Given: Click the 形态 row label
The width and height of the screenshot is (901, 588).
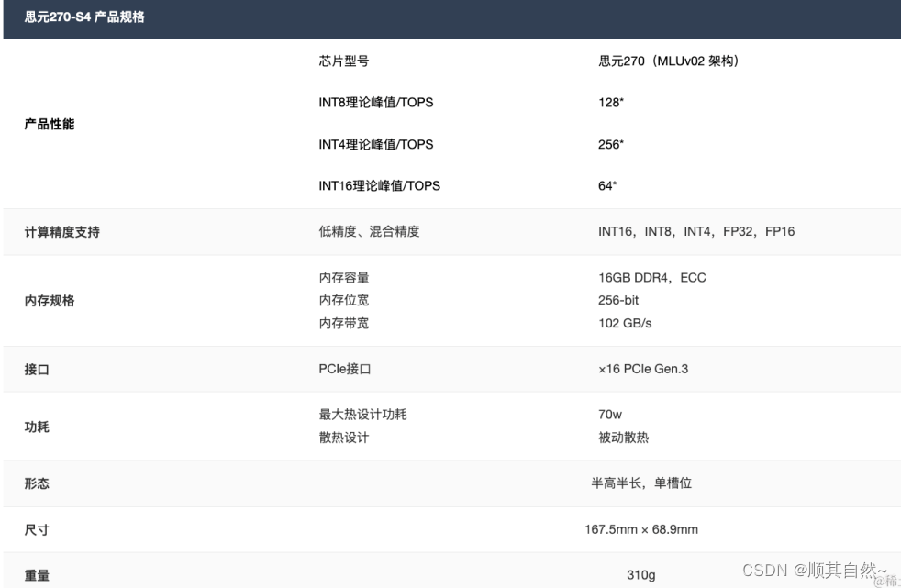Looking at the screenshot, I should [x=37, y=483].
